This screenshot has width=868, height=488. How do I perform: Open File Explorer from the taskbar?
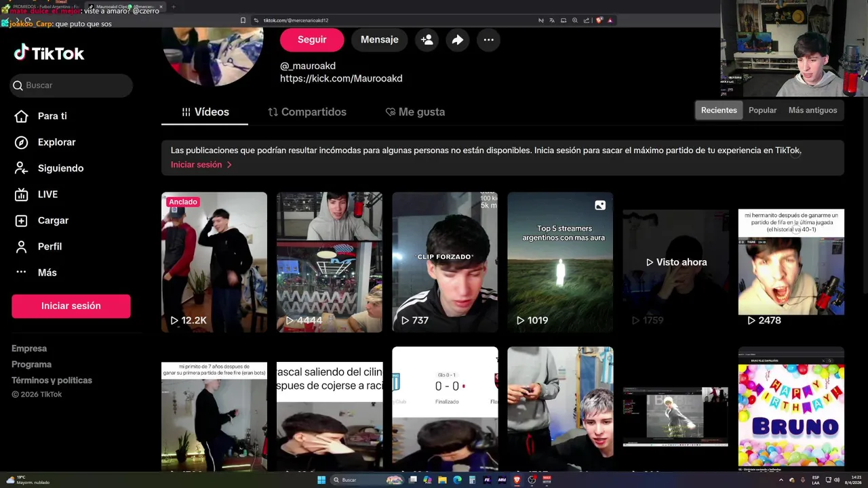point(442,480)
